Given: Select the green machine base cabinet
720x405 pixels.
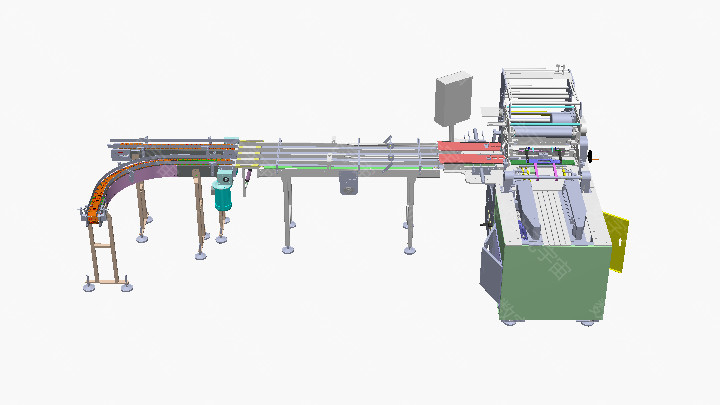Looking at the screenshot, I should pyautogui.click(x=556, y=282).
